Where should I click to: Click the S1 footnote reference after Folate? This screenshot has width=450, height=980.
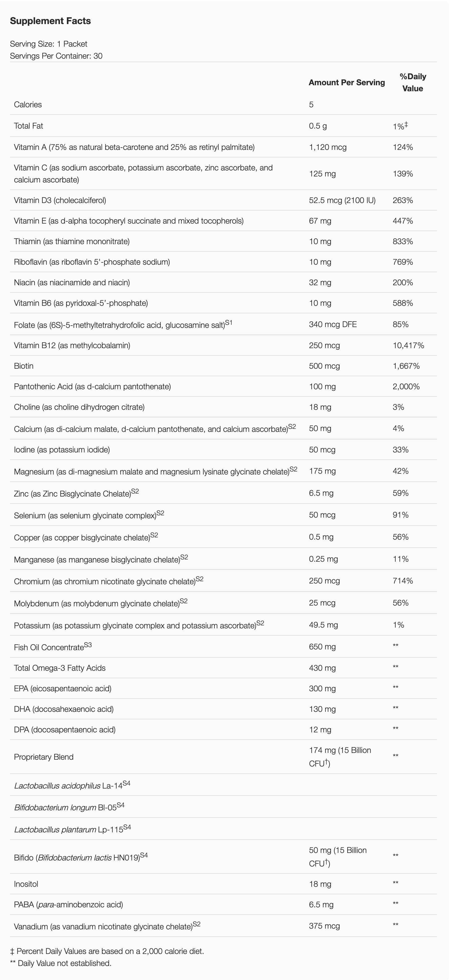pos(229,323)
